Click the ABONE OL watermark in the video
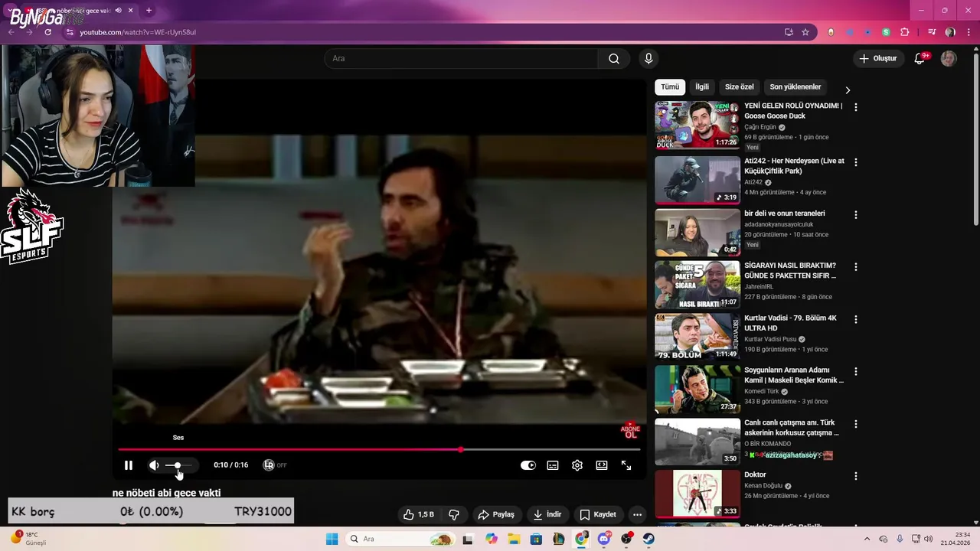 (630, 431)
